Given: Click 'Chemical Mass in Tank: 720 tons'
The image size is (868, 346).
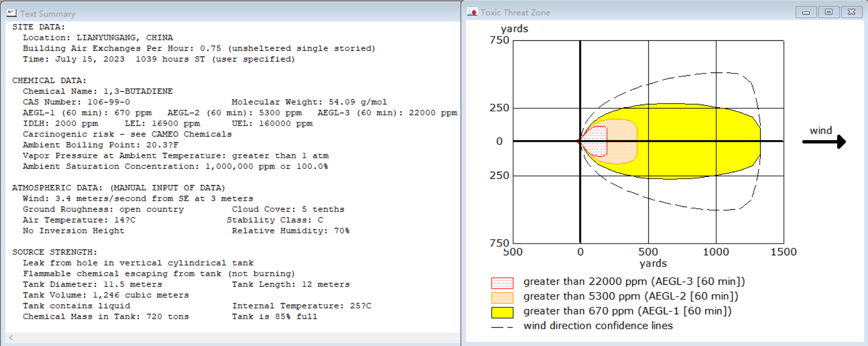Looking at the screenshot, I should [106, 316].
